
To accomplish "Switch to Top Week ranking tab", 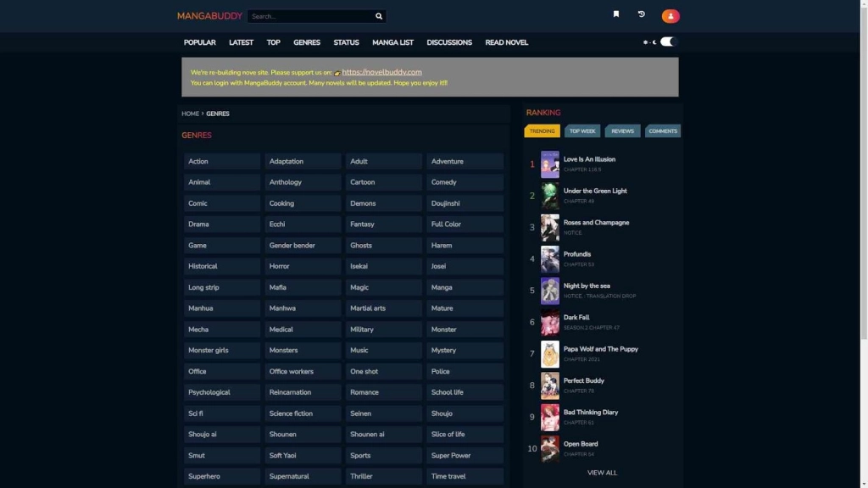I will (x=582, y=131).
